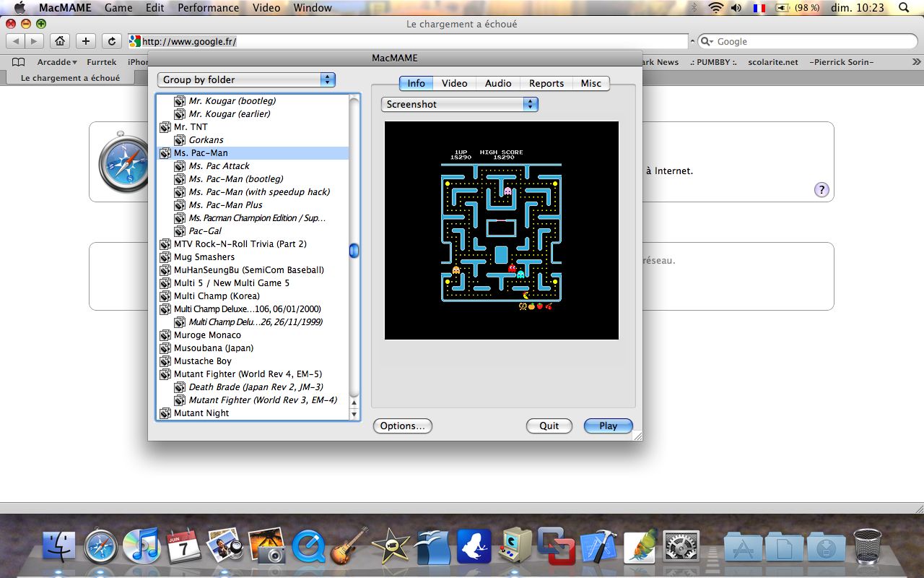Launch Xcode hammer icon in Dock

pos(597,546)
